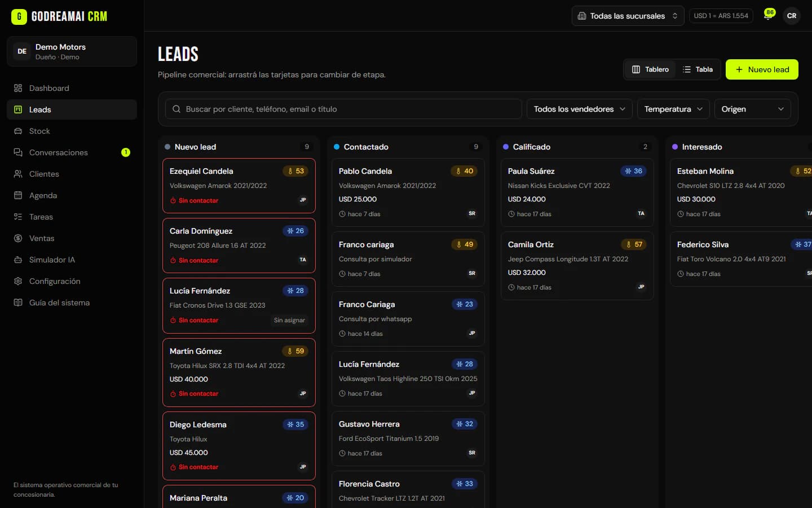
Task: Click Sin asignar on Lucía Fernández card
Action: click(289, 320)
